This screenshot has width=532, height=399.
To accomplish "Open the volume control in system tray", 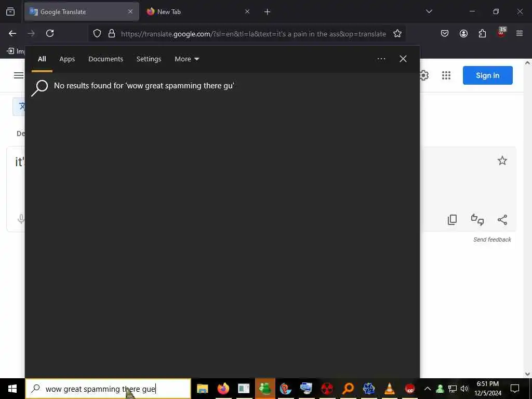I will [x=464, y=389].
